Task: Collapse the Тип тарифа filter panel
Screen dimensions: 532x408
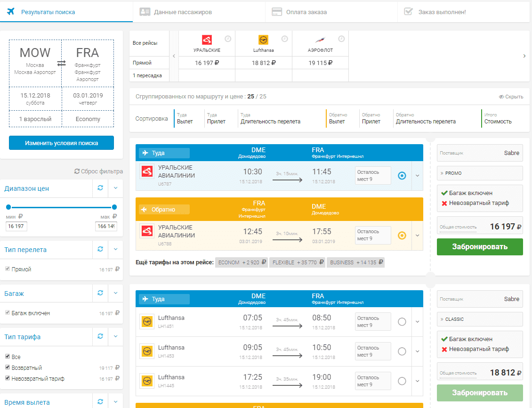Action: (x=116, y=336)
